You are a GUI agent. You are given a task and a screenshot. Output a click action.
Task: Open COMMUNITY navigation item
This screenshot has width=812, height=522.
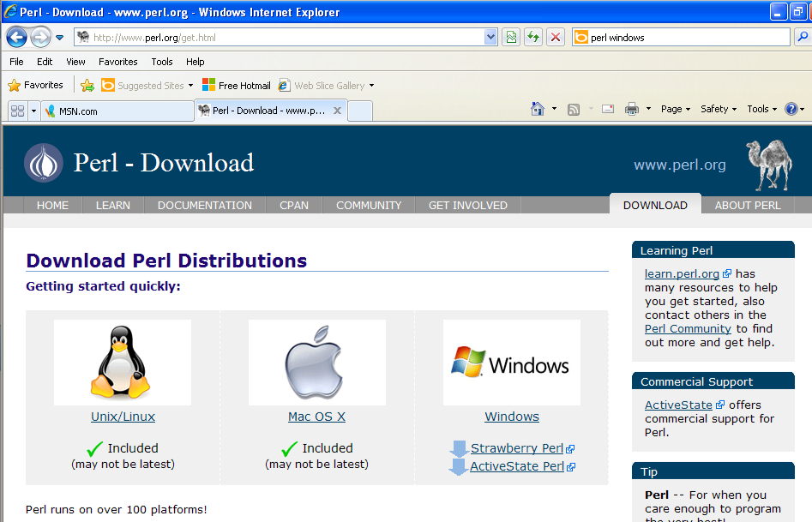click(x=369, y=205)
